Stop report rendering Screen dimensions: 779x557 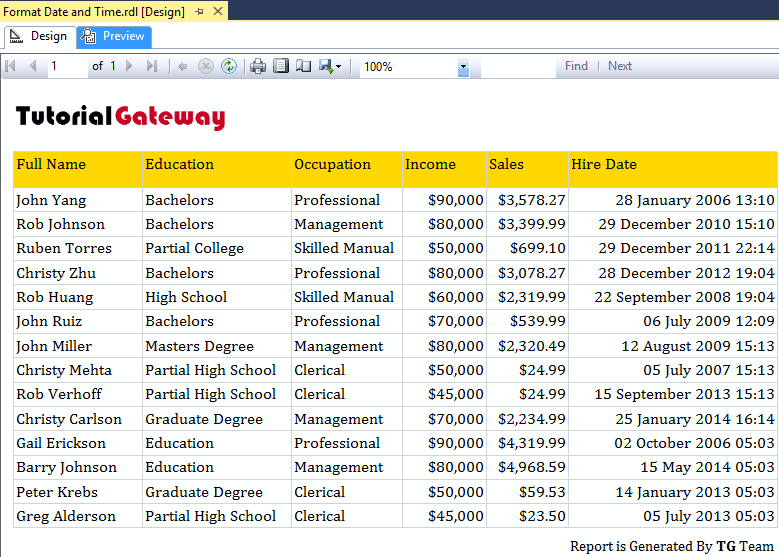point(206,66)
